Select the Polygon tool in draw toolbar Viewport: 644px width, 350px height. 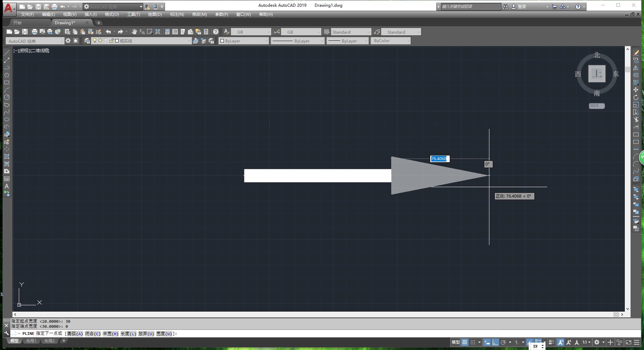pos(6,75)
